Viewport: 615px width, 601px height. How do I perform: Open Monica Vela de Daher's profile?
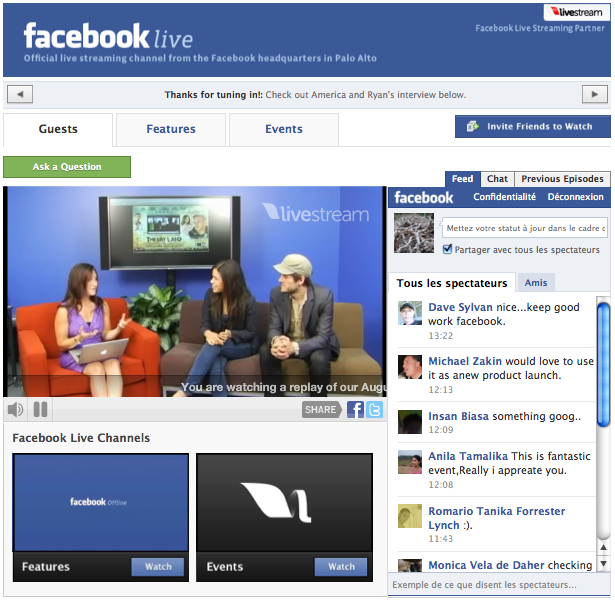click(x=486, y=565)
